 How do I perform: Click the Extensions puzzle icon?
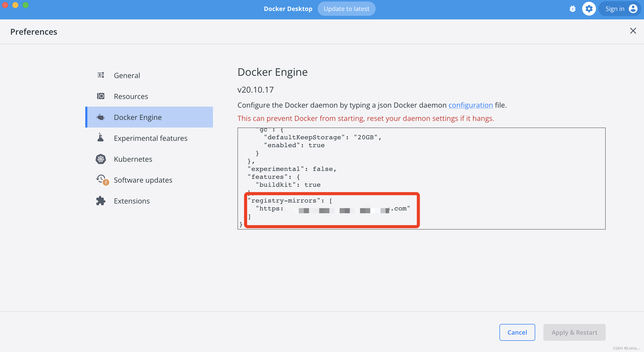click(x=101, y=201)
